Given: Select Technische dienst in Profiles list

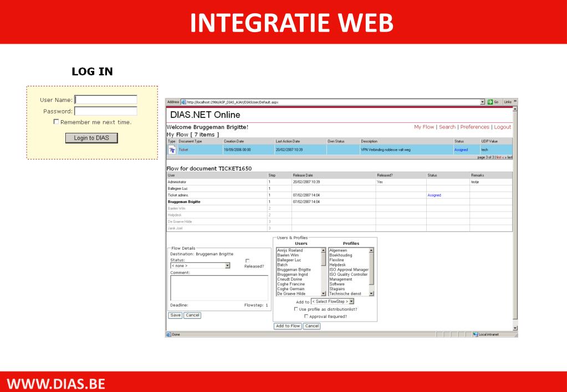Looking at the screenshot, I should coord(345,294).
